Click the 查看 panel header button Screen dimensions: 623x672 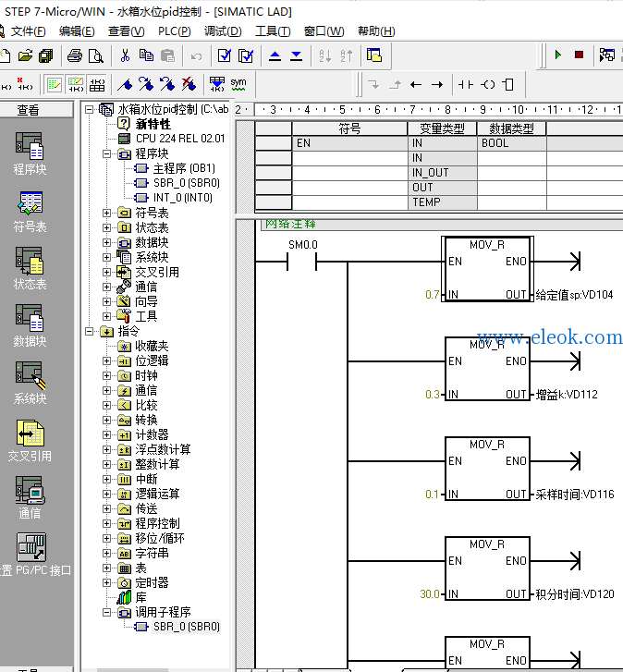tap(36, 110)
